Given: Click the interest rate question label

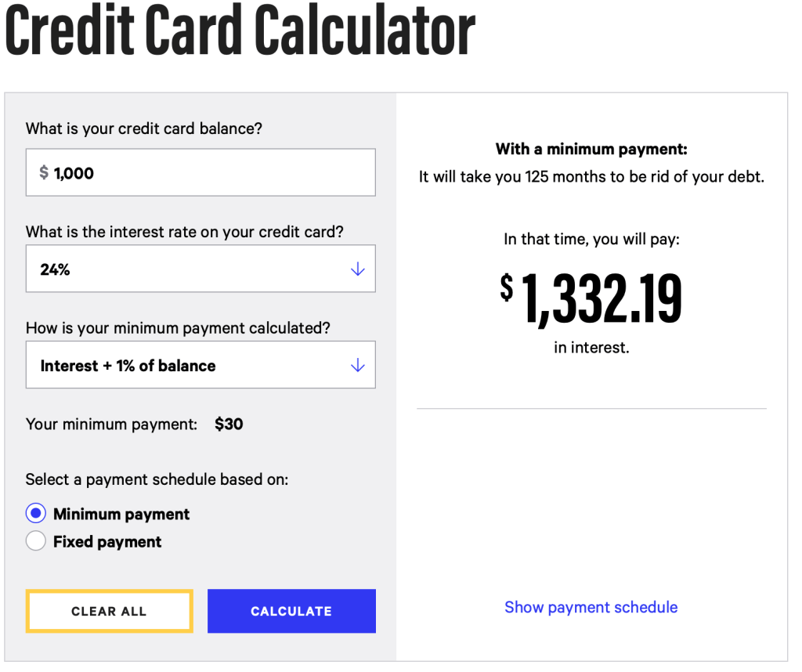Looking at the screenshot, I should (185, 232).
